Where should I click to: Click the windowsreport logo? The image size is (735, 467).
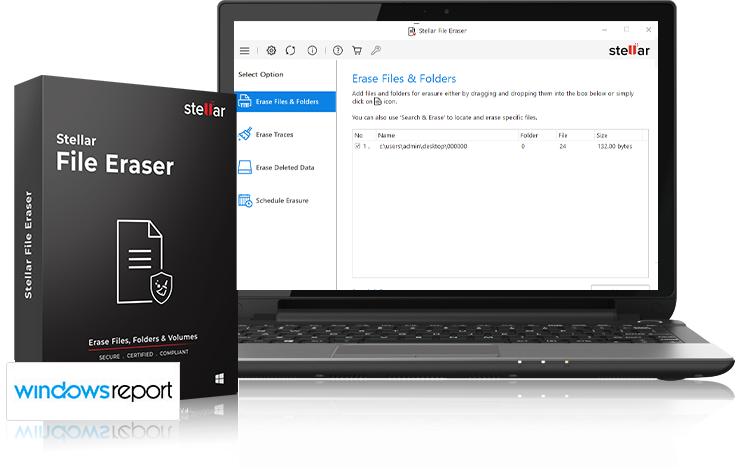click(93, 391)
